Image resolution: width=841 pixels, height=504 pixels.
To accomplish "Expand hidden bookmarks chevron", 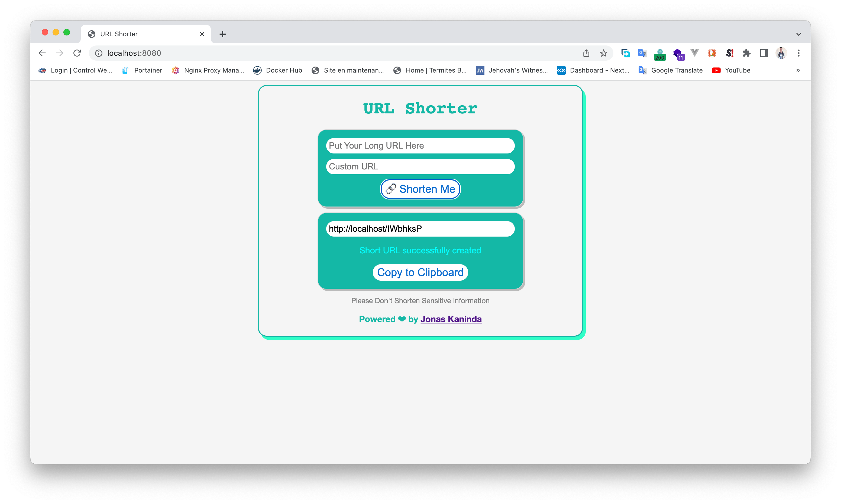I will 798,70.
